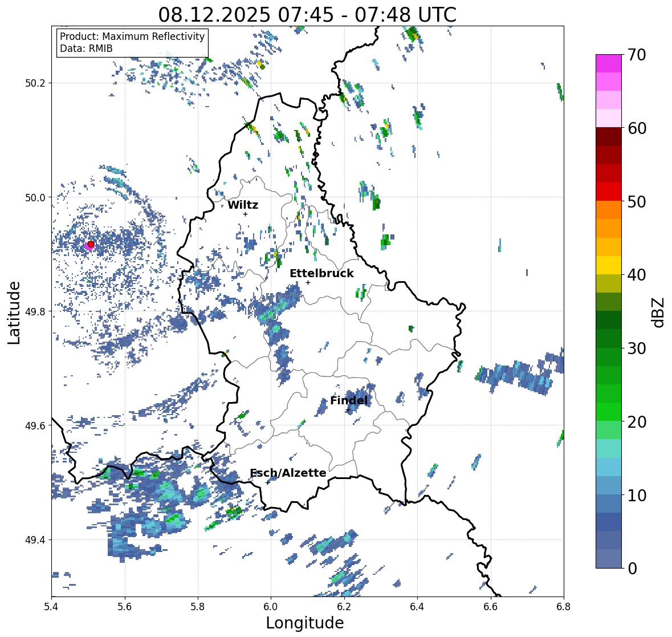Click the Ettelbruck station cross marker
This screenshot has height=637, width=672.
[308, 282]
